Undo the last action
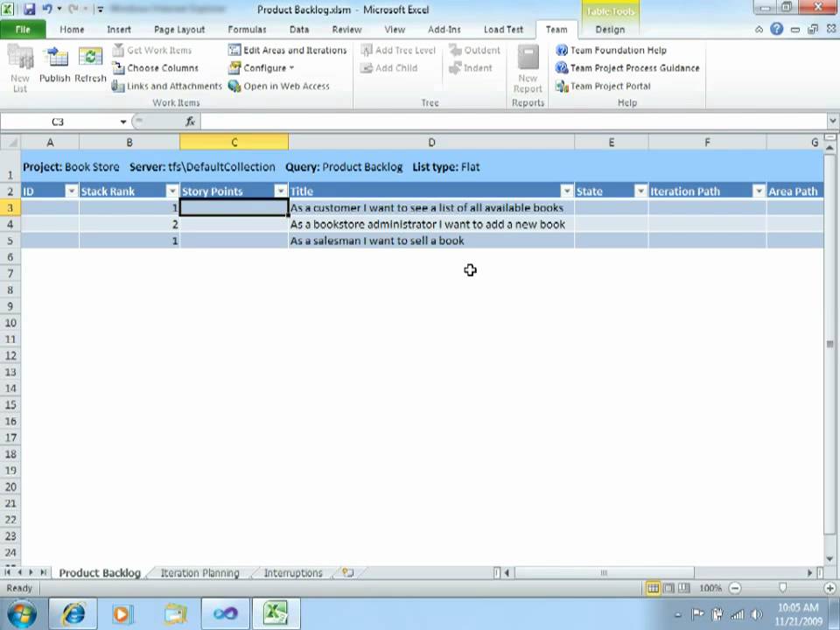The image size is (840, 630). click(47, 9)
